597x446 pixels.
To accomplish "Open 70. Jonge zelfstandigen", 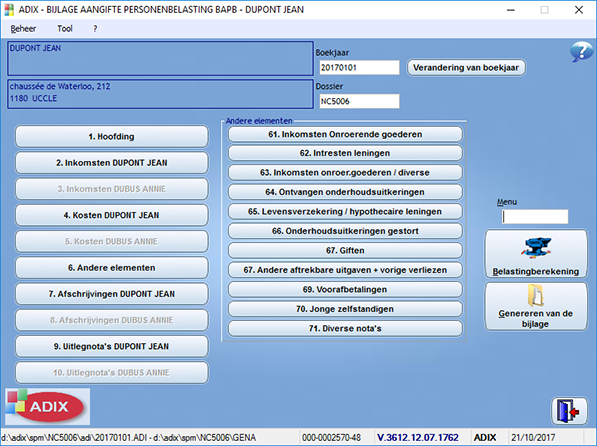I will point(345,309).
